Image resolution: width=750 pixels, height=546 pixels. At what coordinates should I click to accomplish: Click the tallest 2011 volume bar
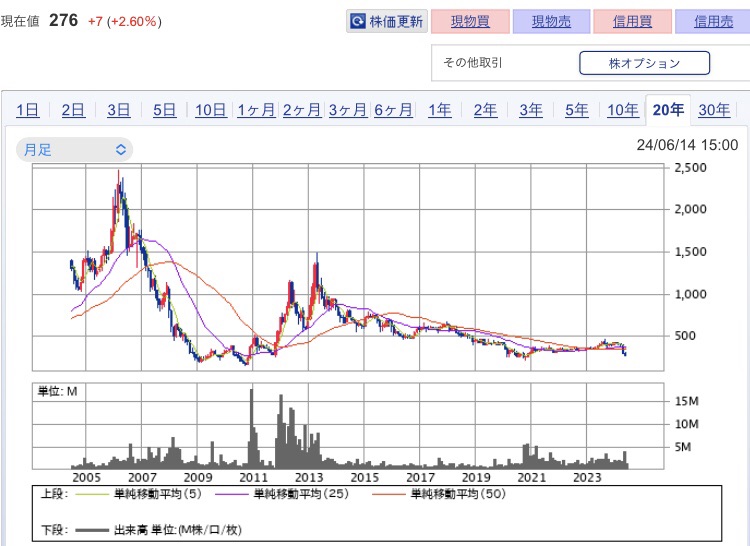click(252, 429)
